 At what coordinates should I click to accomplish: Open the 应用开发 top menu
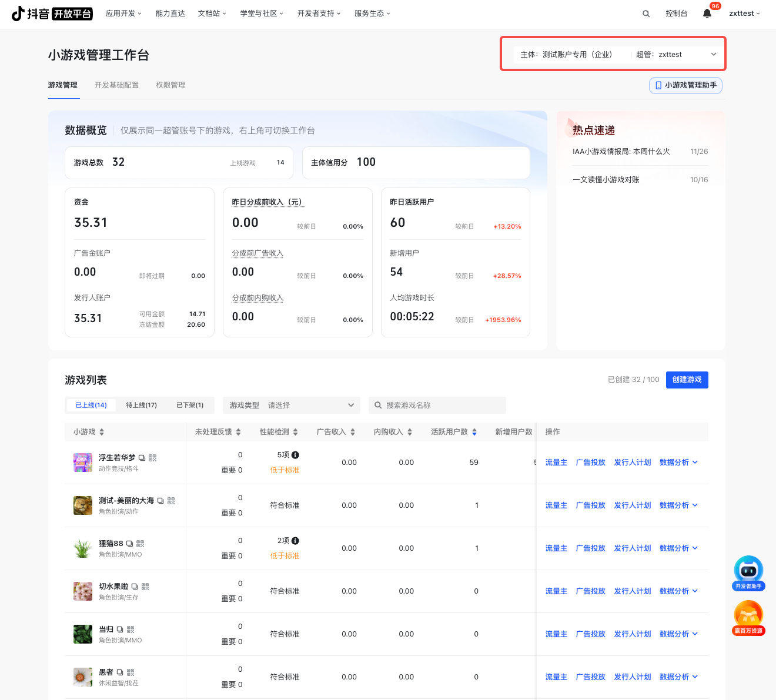pyautogui.click(x=123, y=14)
